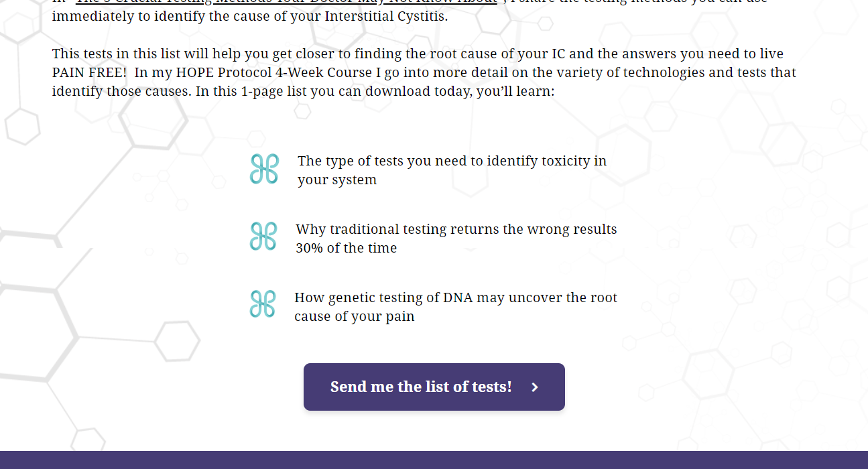Click the knot icon beside genetic testing
Screen dimensions: 868x469
point(263,304)
